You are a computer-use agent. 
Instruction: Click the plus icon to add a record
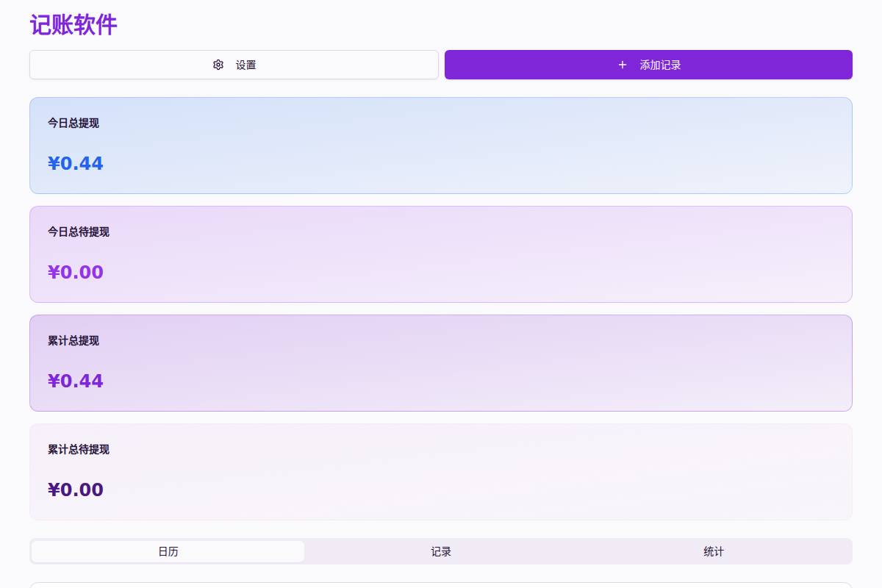click(x=623, y=65)
